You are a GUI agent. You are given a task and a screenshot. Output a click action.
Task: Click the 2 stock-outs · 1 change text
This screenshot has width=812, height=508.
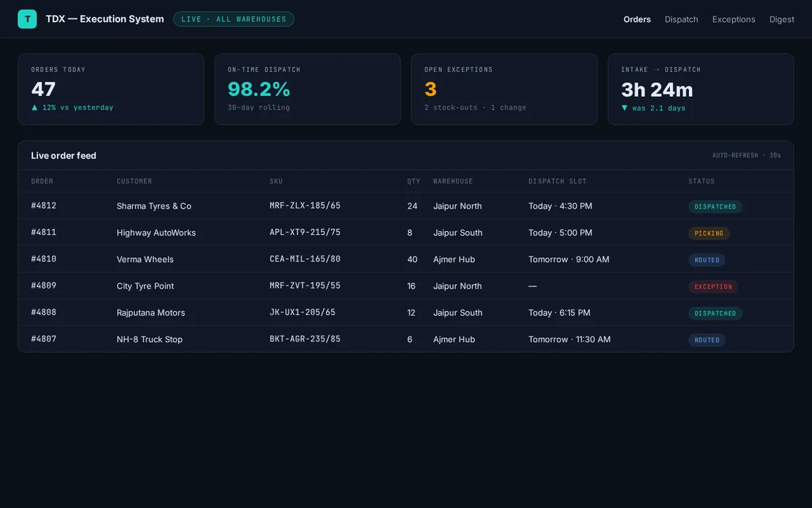(x=475, y=108)
